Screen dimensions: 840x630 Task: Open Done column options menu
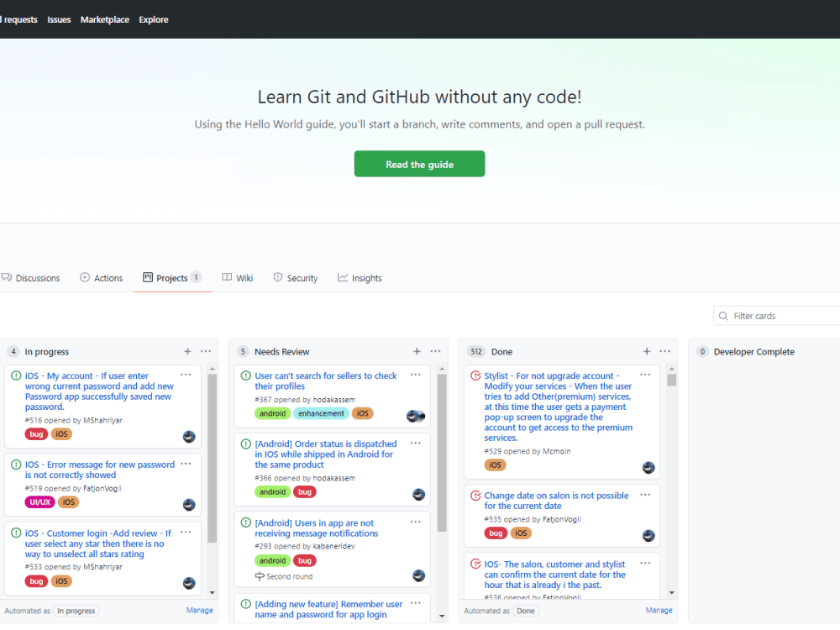(664, 351)
